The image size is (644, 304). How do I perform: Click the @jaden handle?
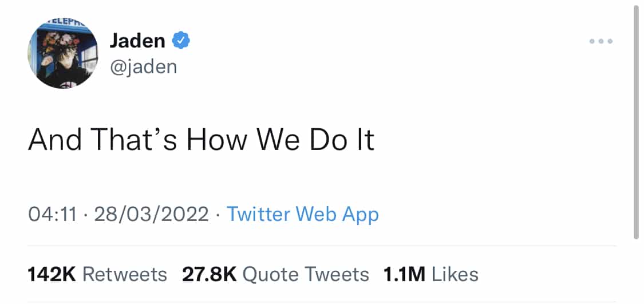click(143, 66)
